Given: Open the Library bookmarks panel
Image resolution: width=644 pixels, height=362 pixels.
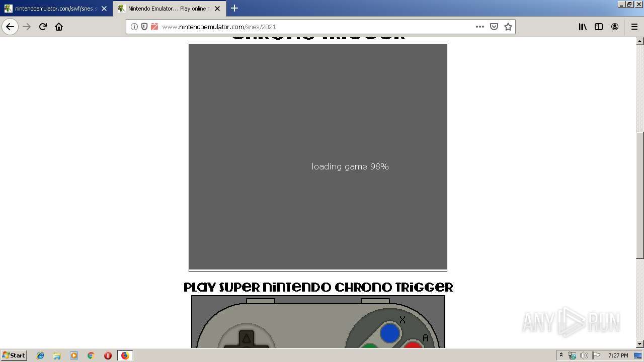Looking at the screenshot, I should (583, 27).
